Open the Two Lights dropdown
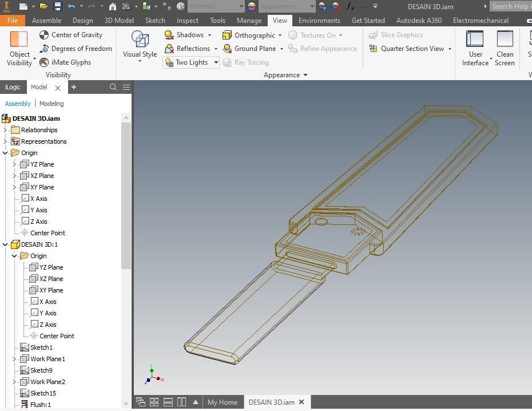The width and height of the screenshot is (532, 411). pos(216,62)
